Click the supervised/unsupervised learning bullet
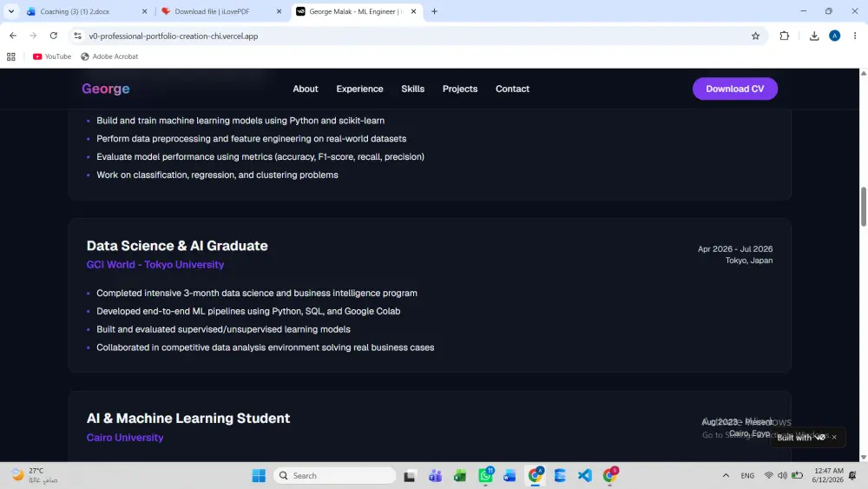 (223, 329)
